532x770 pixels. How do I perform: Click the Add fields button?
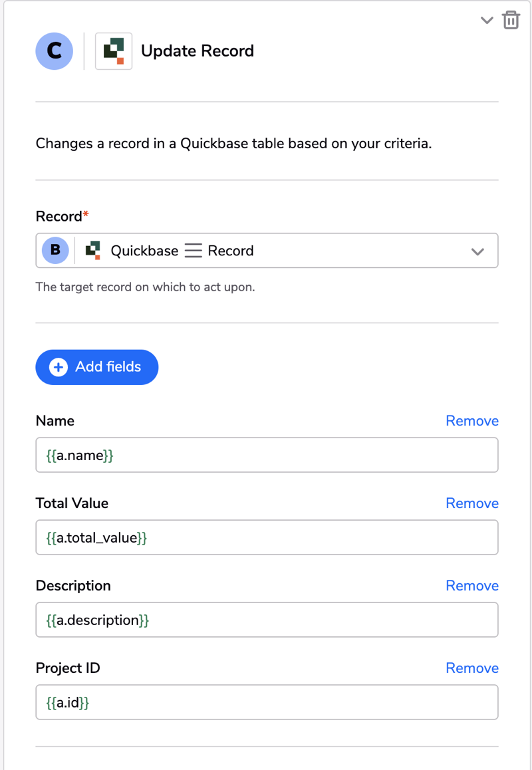(x=97, y=367)
